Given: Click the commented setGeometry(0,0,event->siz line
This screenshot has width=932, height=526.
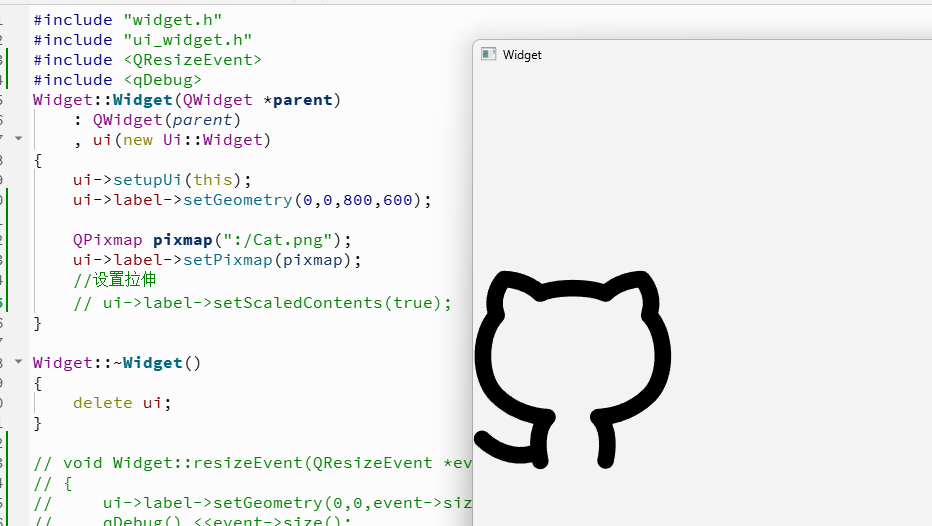Looking at the screenshot, I should tap(253, 503).
